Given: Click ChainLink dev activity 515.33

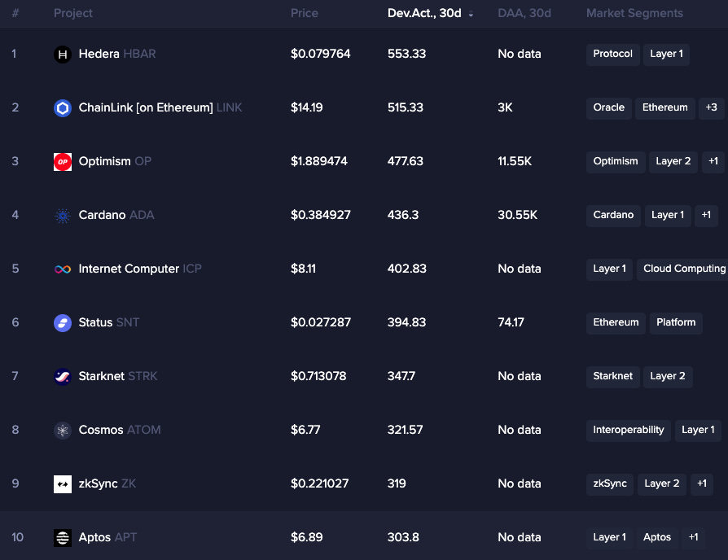Looking at the screenshot, I should pos(406,107).
